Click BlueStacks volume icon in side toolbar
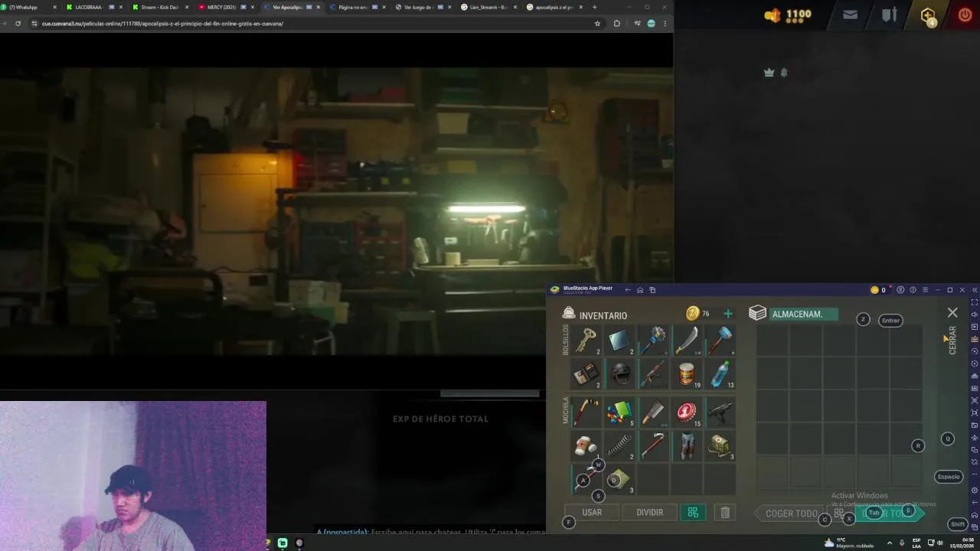Image resolution: width=980 pixels, height=551 pixels. click(975, 315)
